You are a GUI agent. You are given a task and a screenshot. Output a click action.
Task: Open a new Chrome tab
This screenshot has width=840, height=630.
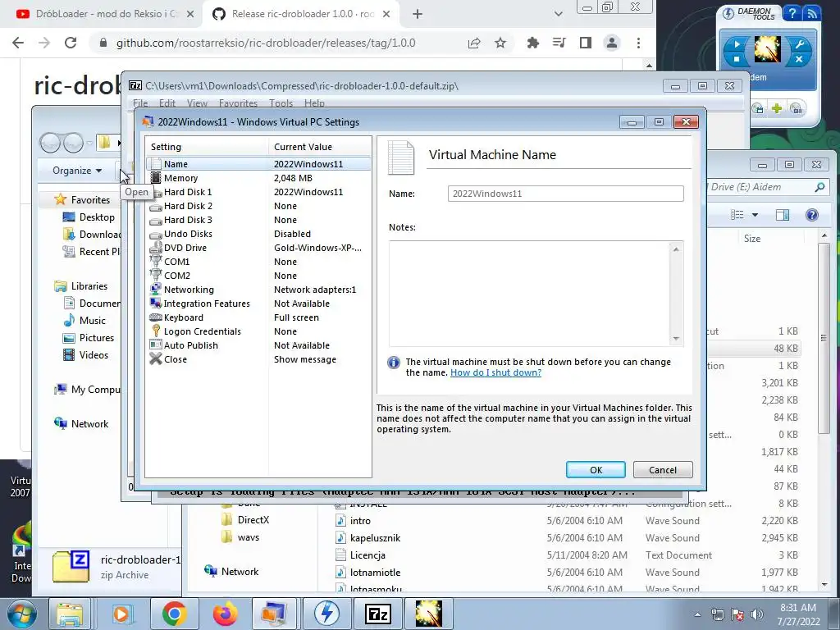pos(418,15)
